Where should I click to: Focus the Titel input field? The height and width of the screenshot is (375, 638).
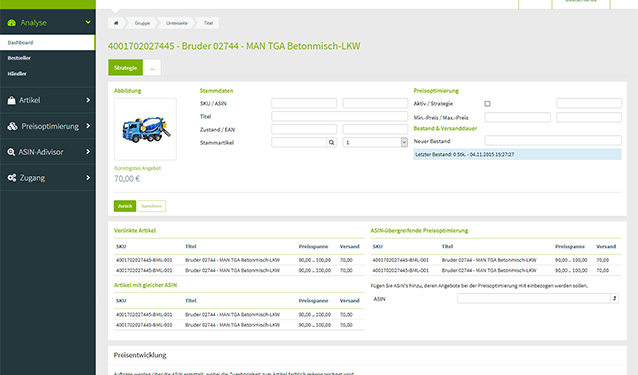(x=339, y=116)
